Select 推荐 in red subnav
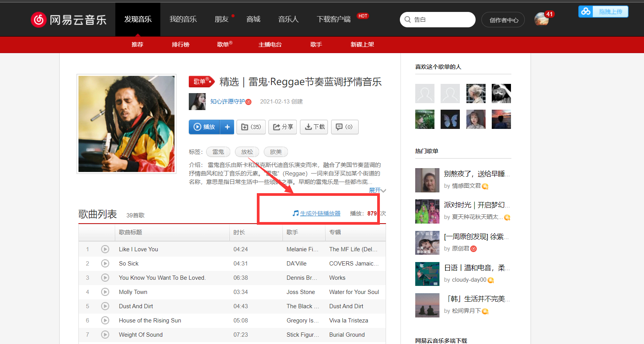Viewport: 644px width, 344px height. point(137,45)
